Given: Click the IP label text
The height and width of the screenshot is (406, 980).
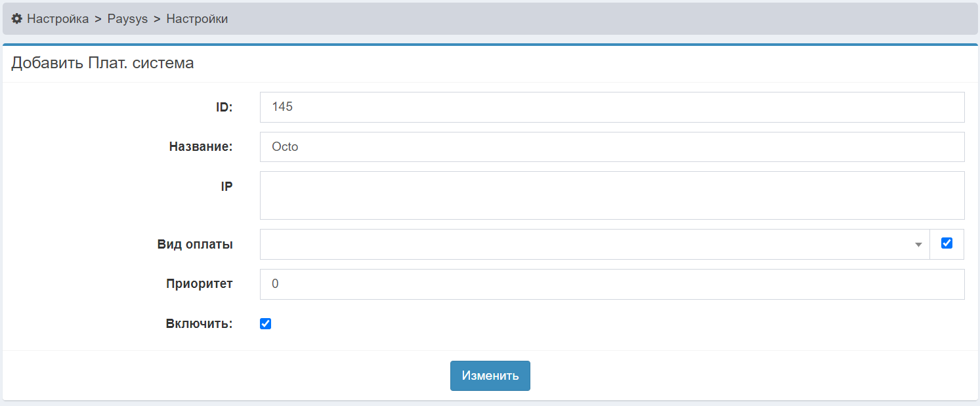Looking at the screenshot, I should pyautogui.click(x=226, y=187).
